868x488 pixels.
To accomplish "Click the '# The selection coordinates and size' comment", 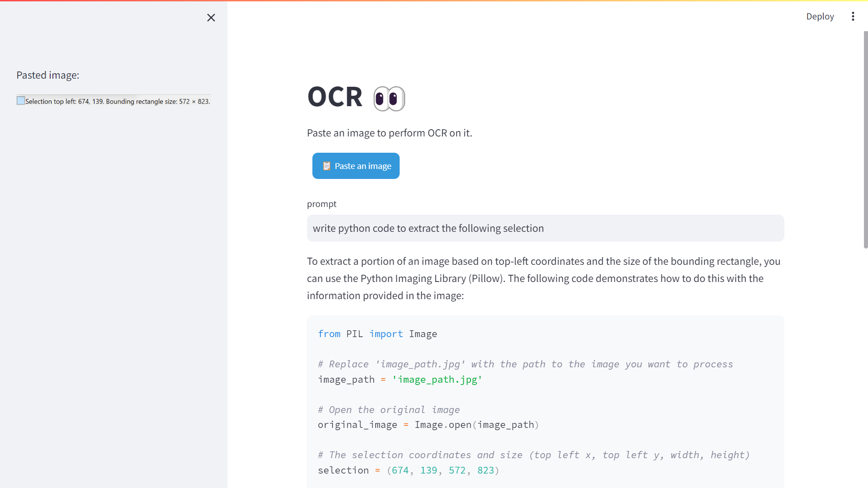I will (533, 455).
